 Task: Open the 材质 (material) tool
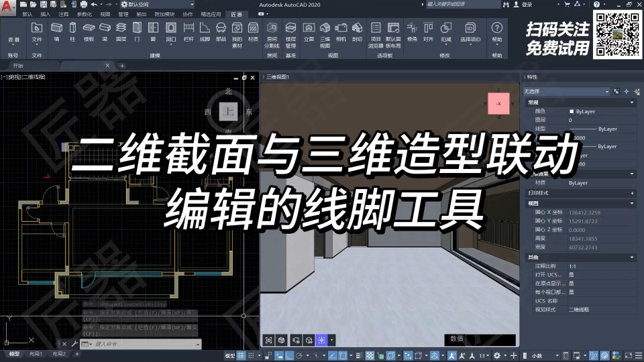[253, 32]
